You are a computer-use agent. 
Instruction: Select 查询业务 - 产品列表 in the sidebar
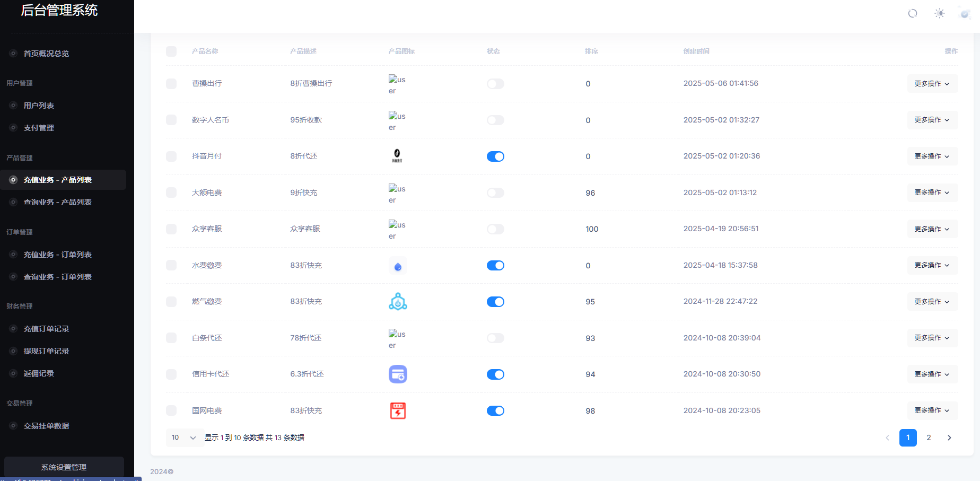[57, 202]
